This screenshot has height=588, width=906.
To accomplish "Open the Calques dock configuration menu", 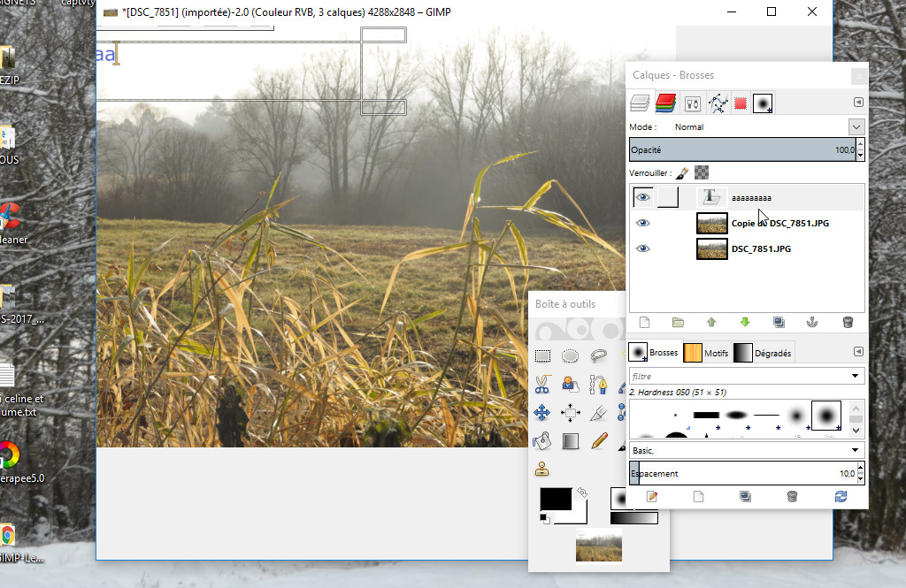I will pos(858,103).
